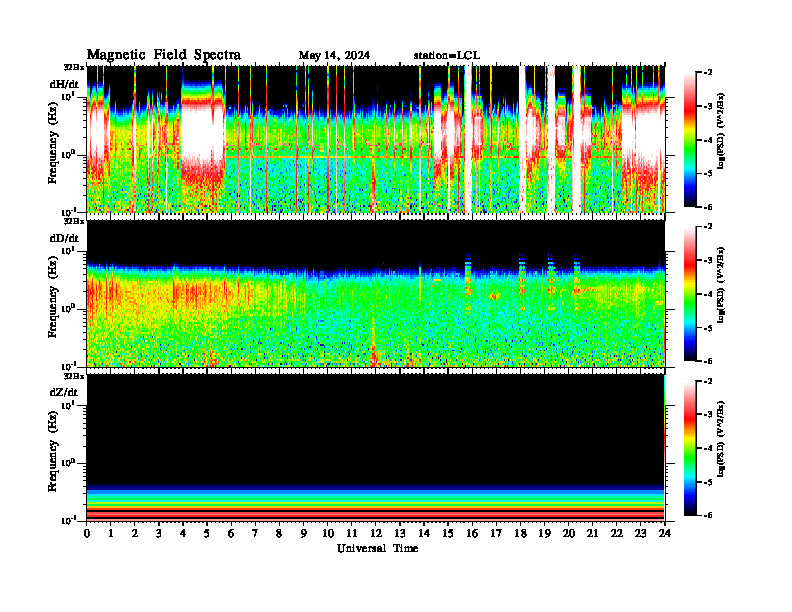Click hour 24 on the time axis

665,533
